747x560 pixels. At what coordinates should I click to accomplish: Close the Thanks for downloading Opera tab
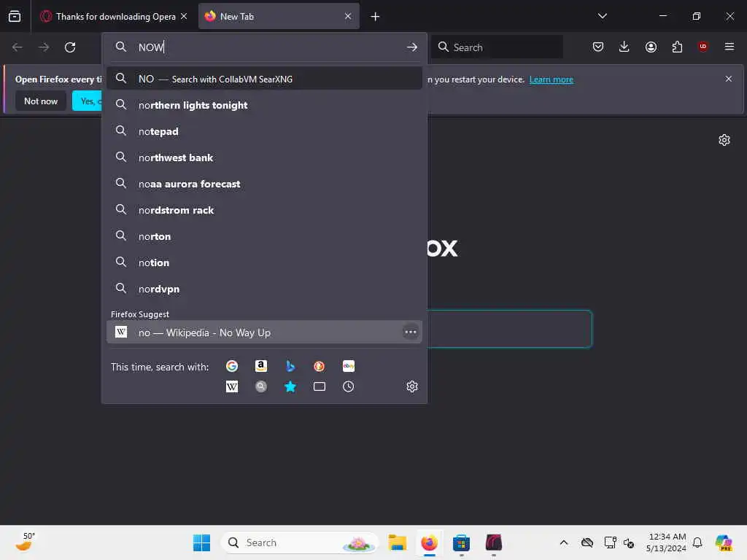click(184, 16)
